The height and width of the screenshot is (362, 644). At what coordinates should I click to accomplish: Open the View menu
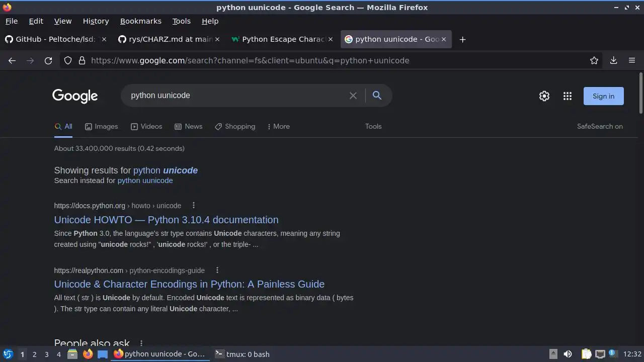click(x=63, y=21)
